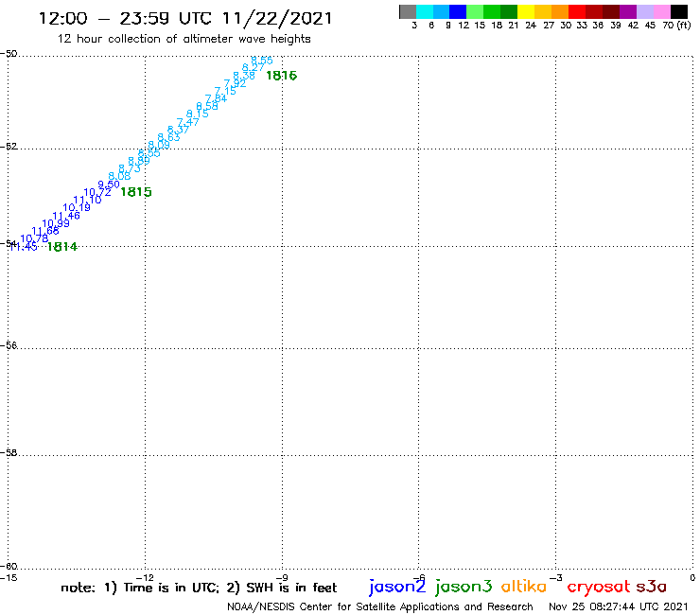The image size is (700, 615).
Task: Click the -56 latitude axis label
Action: [9, 345]
